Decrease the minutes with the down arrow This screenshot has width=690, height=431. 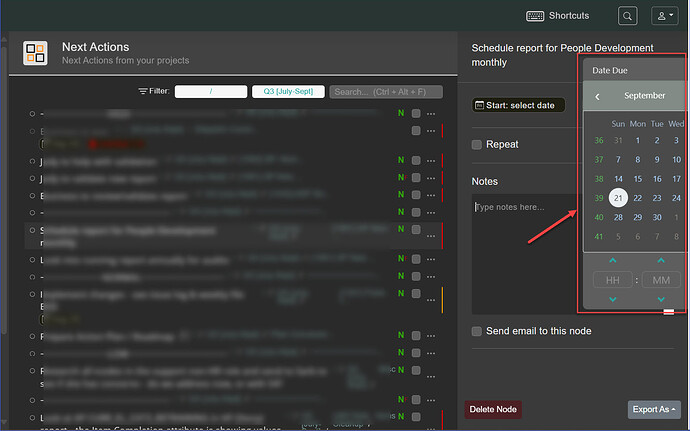click(x=661, y=299)
